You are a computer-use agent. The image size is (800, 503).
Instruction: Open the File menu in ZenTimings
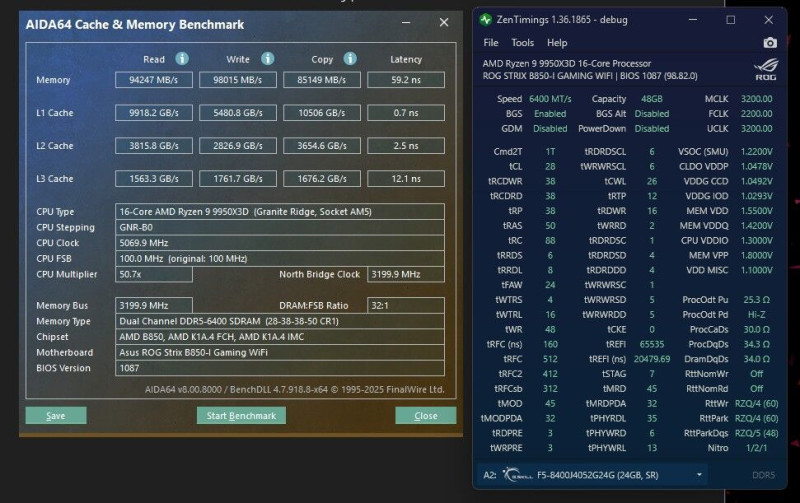[x=491, y=43]
